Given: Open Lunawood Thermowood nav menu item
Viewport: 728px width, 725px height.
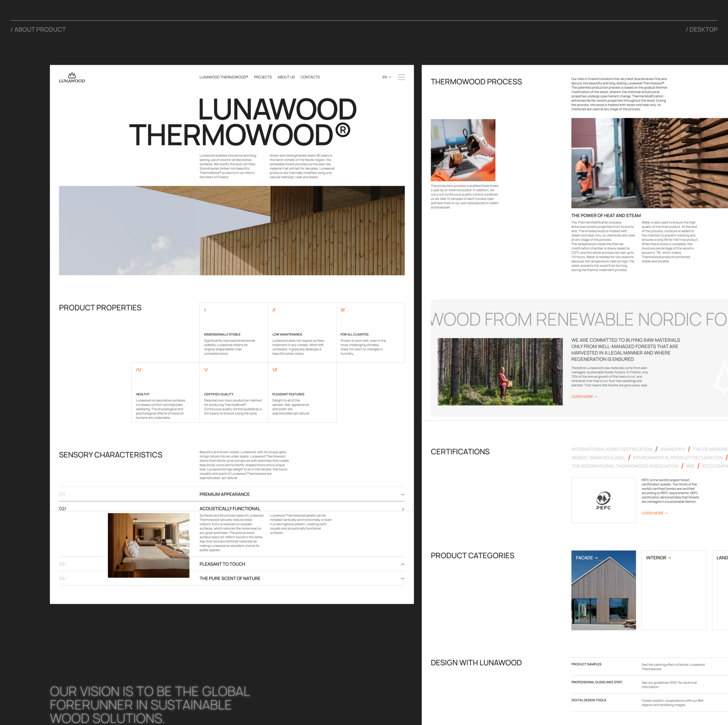Looking at the screenshot, I should [224, 77].
